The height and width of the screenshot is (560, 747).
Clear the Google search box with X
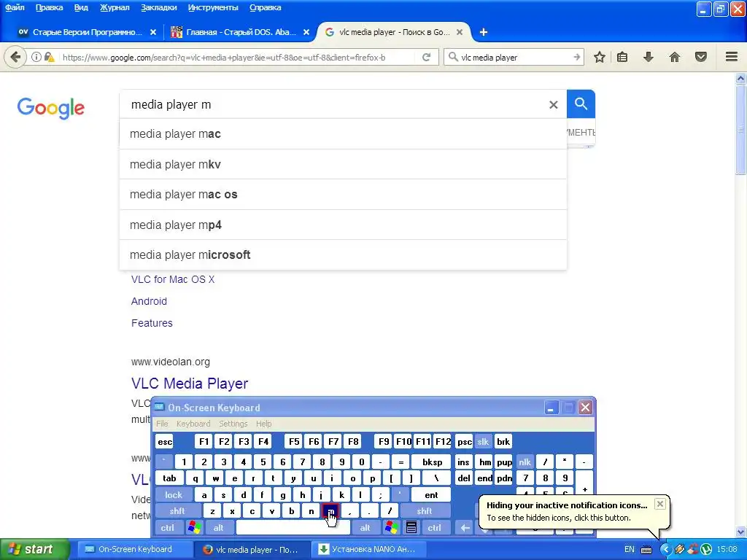(x=553, y=105)
